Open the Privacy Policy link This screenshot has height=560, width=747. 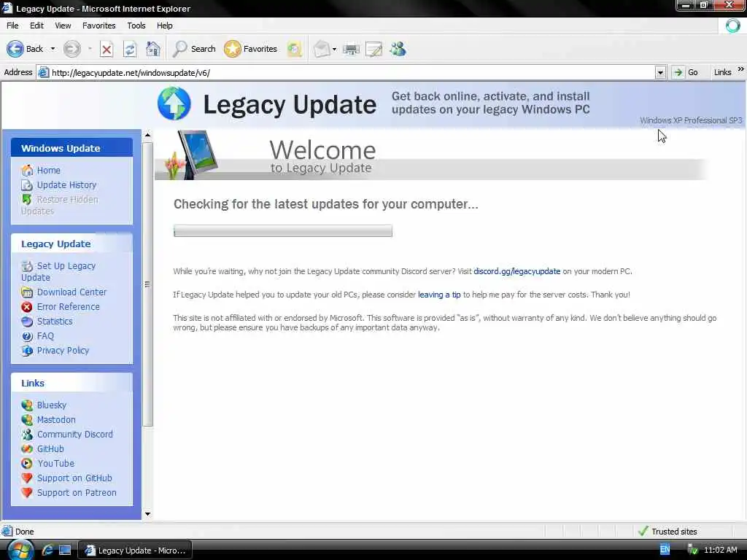[63, 351]
